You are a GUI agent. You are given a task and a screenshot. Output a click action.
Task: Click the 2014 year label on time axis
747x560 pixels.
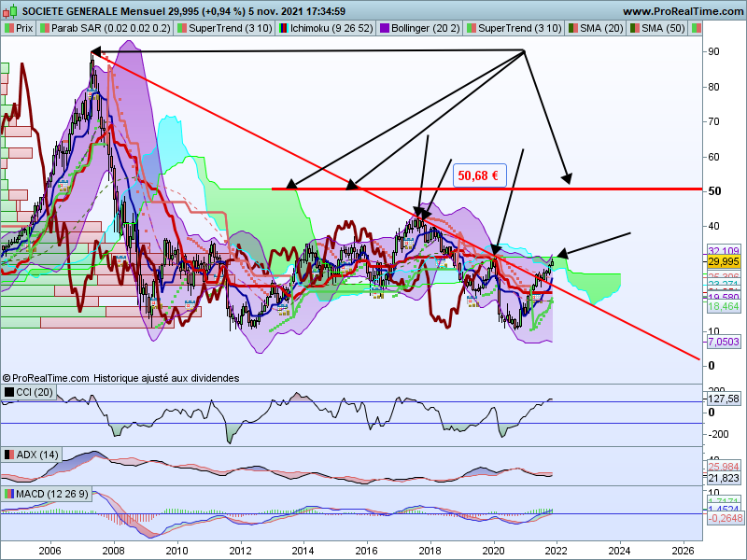click(303, 551)
